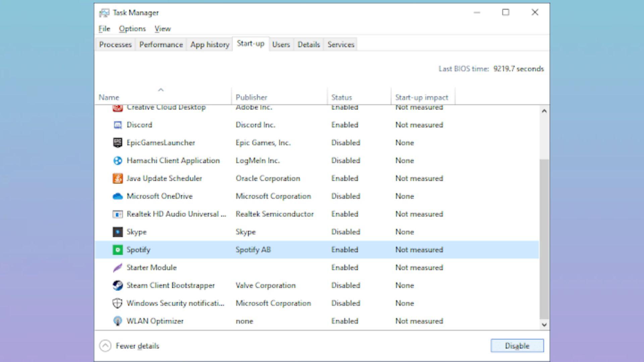Click the LogMeIn Inc. publisher cell
Screen dimensions: 644x362
[x=258, y=161]
